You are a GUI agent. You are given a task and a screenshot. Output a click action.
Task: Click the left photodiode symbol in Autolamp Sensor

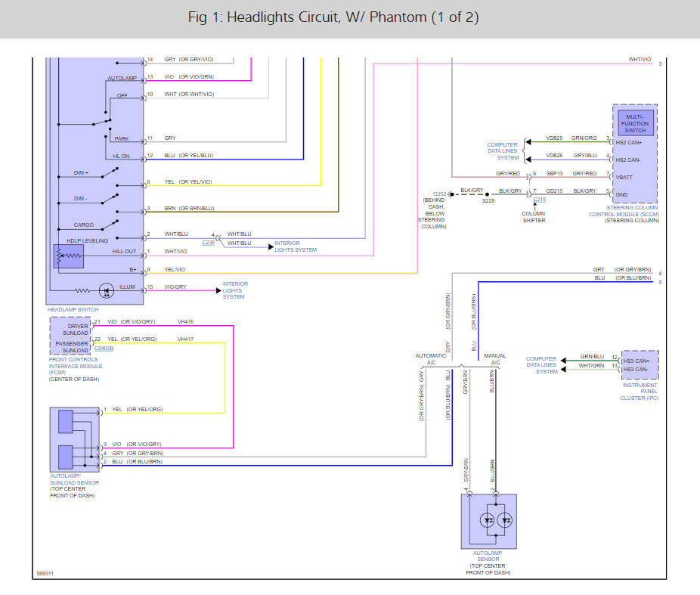pyautogui.click(x=487, y=520)
